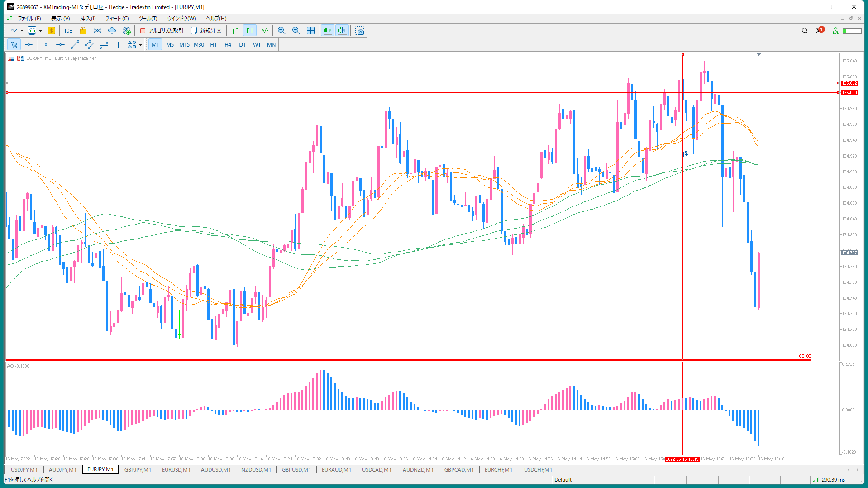Screen dimensions: 868x488
Task: Click the level progress bar
Action: [852, 31]
